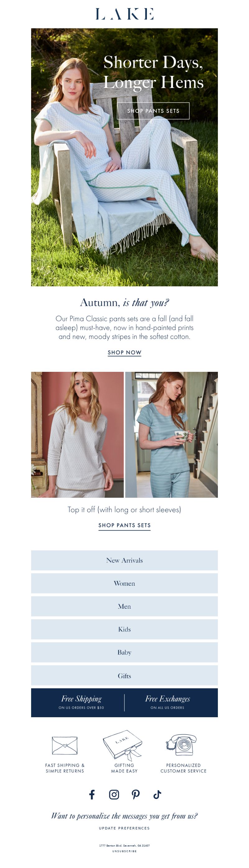This screenshot has width=249, height=868.
Task: Click the long-sleeve pajama model photo
Action: tap(77, 435)
